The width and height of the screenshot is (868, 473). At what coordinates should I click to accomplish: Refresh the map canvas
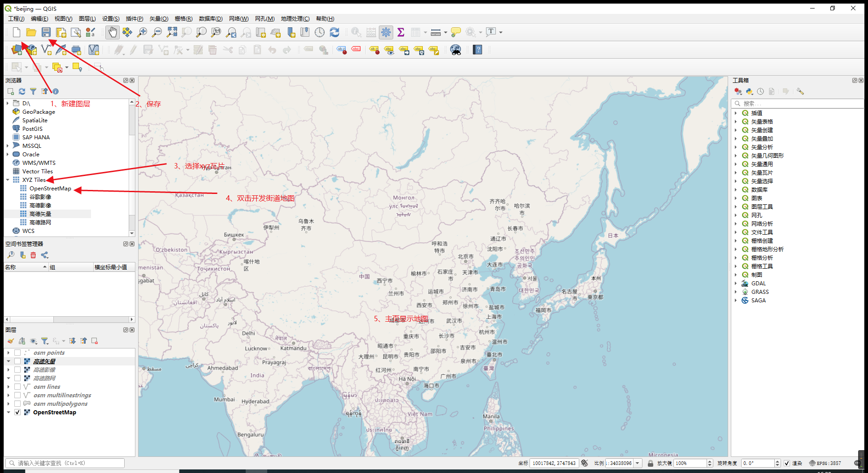click(334, 32)
